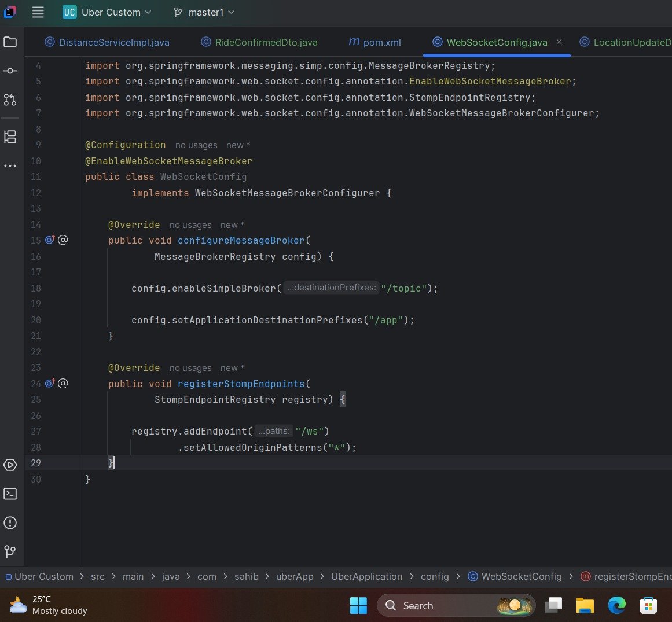
Task: Click the @Configuration annotation
Action: pyautogui.click(x=126, y=145)
